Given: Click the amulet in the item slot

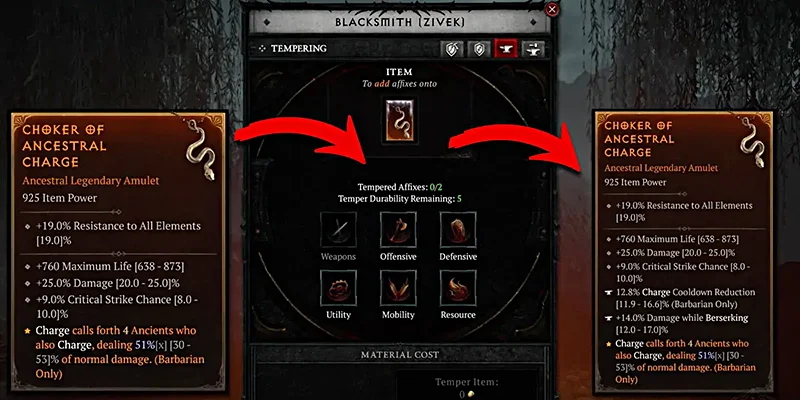Looking at the screenshot, I should coord(400,120).
